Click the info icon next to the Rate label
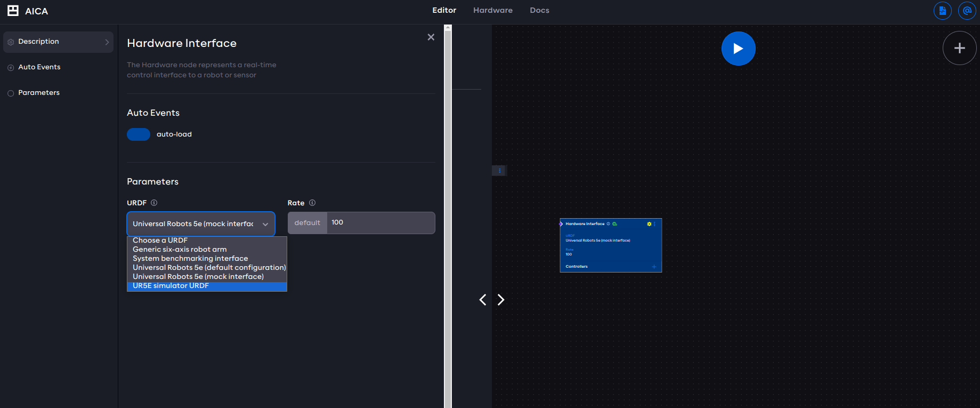Image resolution: width=980 pixels, height=408 pixels. pos(312,203)
